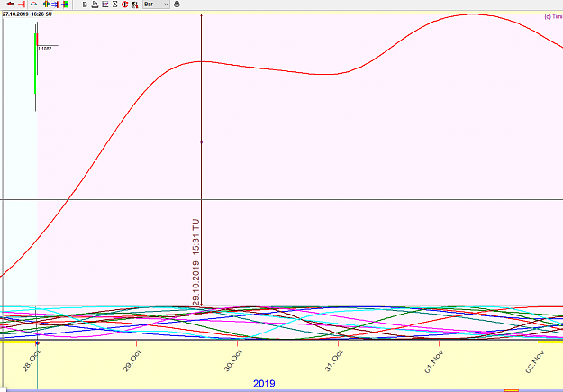Click the 29.Oct date axis label
The height and width of the screenshot is (392, 563).
tap(132, 360)
